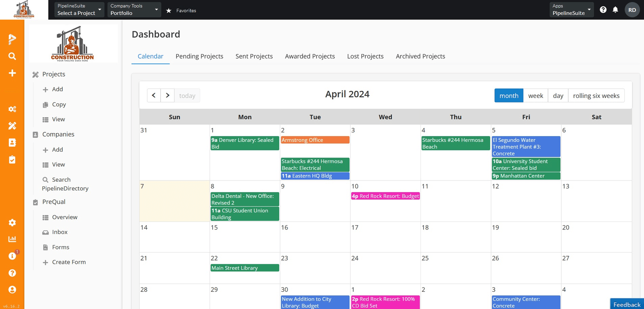Click the info icon with red badge

(x=12, y=256)
